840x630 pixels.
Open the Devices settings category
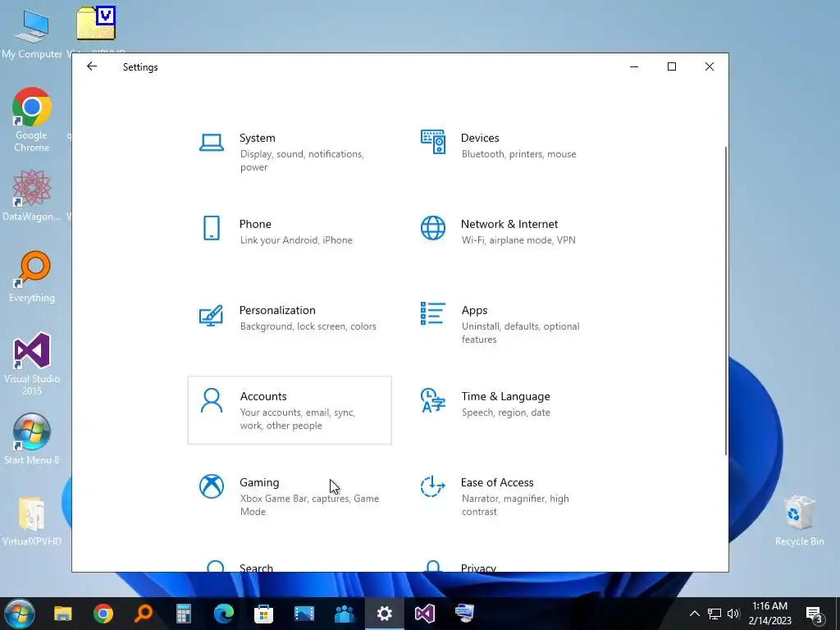point(510,152)
